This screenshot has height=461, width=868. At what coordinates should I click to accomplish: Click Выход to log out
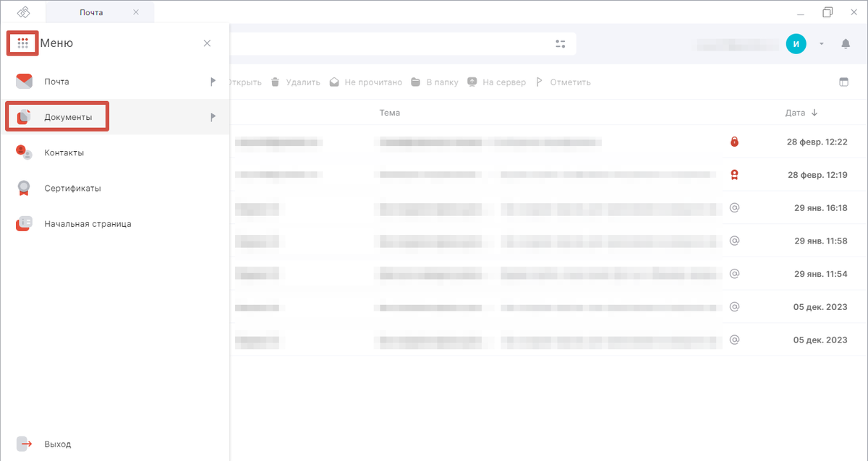tap(114, 444)
